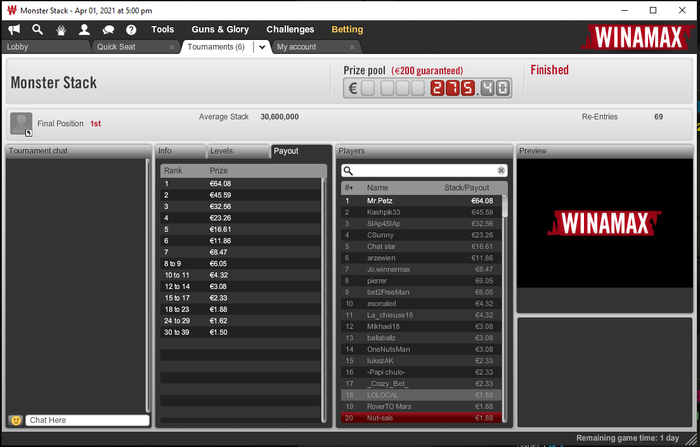Expand the Tournaments tab dropdown arrow
700x447 pixels.
(262, 47)
